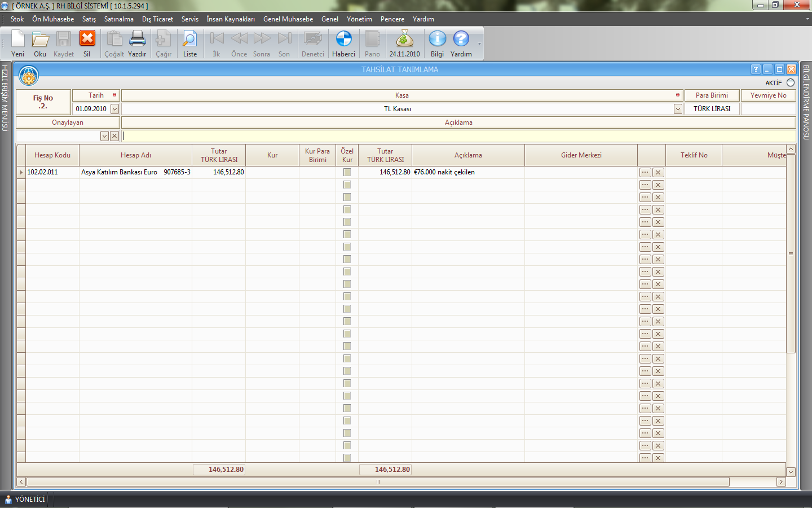The width and height of the screenshot is (812, 508).
Task: Click the ellipsis button in first row
Action: pyautogui.click(x=645, y=172)
